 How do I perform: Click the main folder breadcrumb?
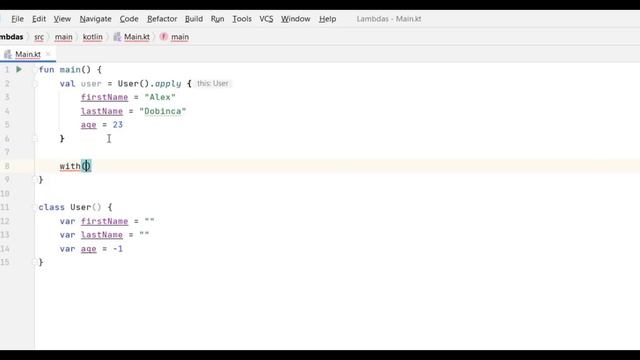click(64, 37)
